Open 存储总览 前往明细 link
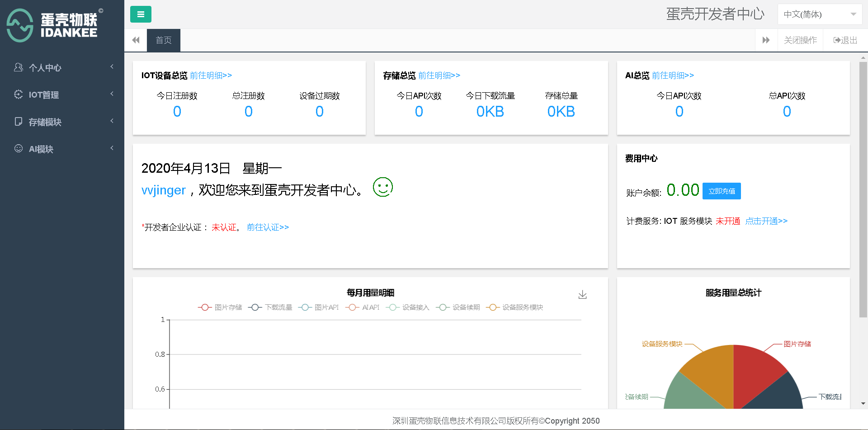The image size is (868, 430). coord(439,76)
